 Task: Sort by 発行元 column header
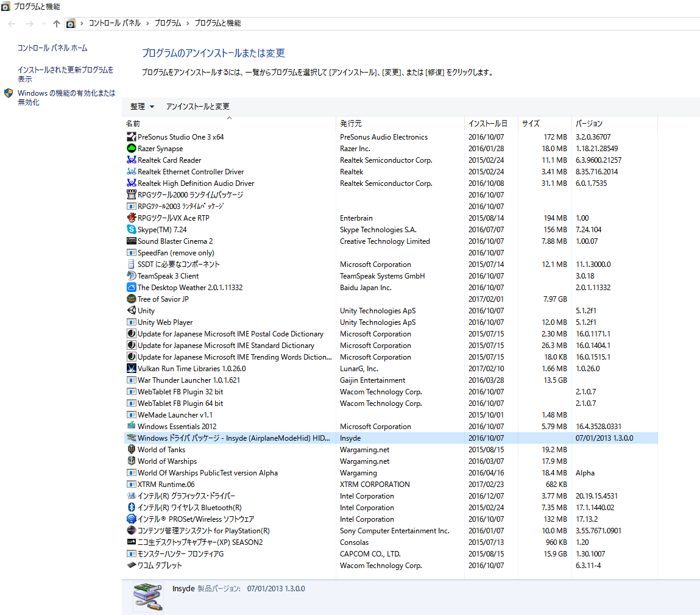point(400,123)
